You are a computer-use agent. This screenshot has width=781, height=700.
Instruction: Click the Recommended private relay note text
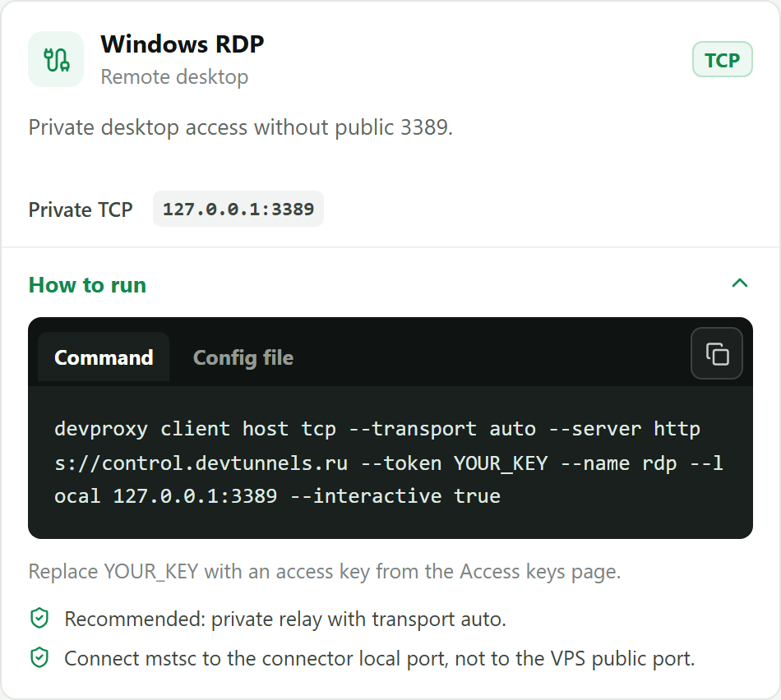point(285,619)
